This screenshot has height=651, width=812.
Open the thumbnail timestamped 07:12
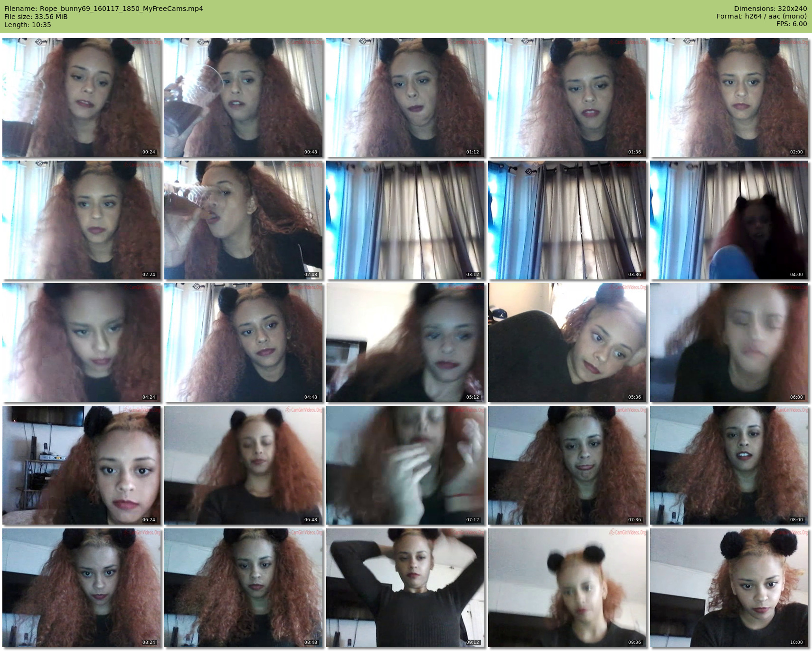point(406,465)
